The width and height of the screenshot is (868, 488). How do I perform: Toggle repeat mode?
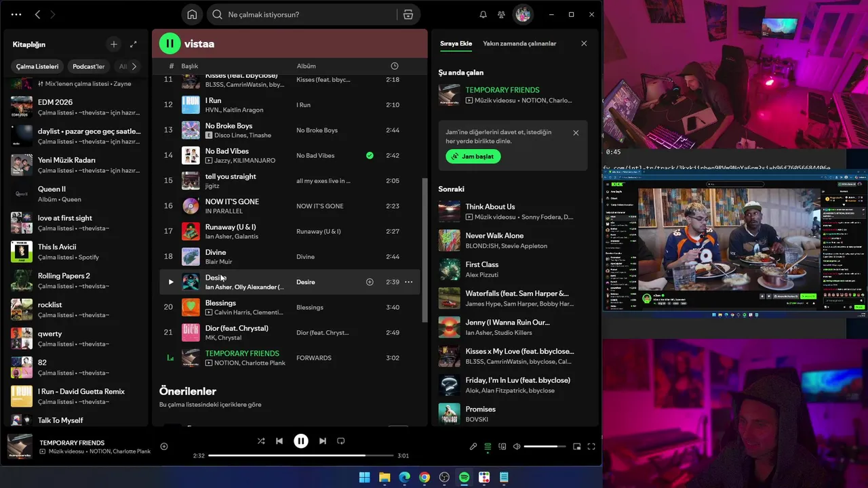(x=341, y=441)
